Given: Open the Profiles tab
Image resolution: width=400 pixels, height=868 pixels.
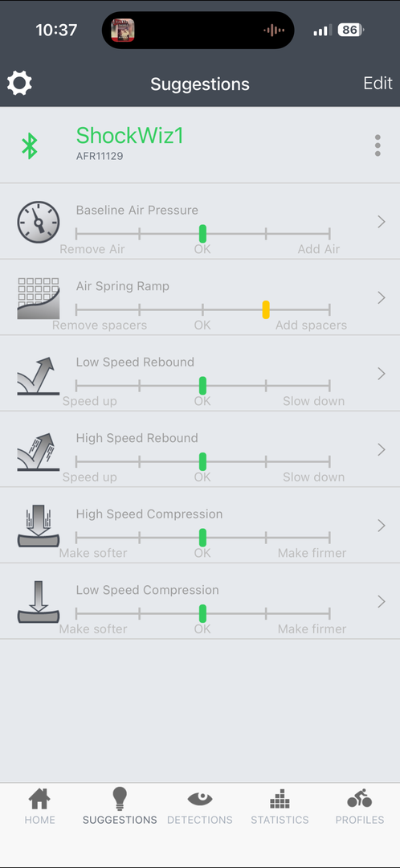Looking at the screenshot, I should tap(360, 807).
